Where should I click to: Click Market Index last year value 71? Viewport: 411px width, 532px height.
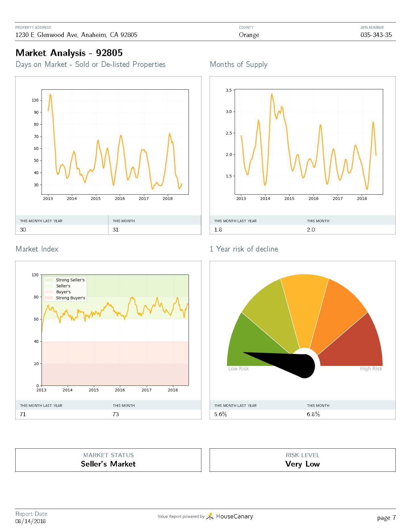coord(23,414)
